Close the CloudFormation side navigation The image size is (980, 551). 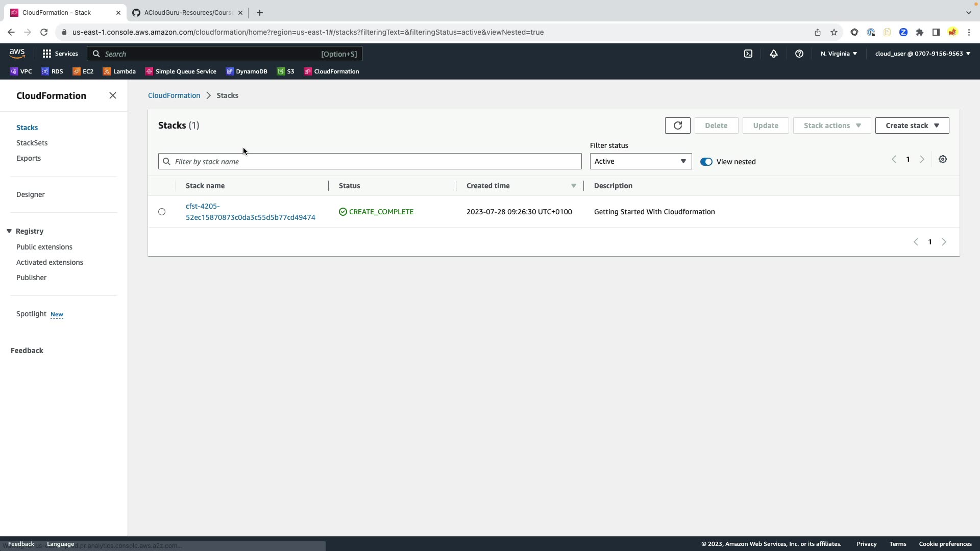pyautogui.click(x=113, y=96)
